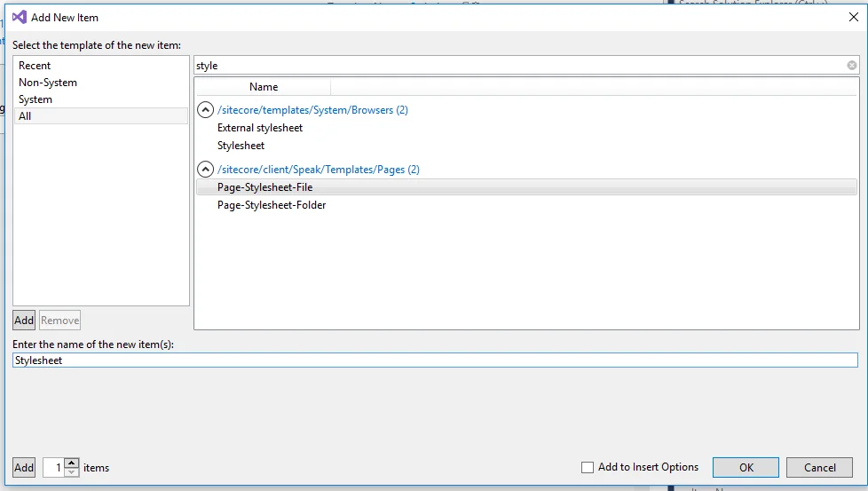Select the System template category
Image resolution: width=868 pixels, height=491 pixels.
tap(101, 99)
